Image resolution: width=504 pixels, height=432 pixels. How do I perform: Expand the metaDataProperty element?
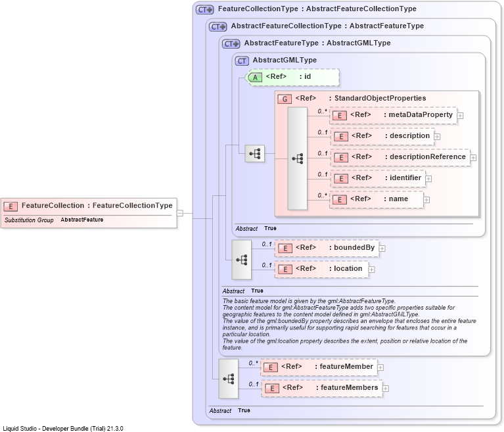[460, 116]
